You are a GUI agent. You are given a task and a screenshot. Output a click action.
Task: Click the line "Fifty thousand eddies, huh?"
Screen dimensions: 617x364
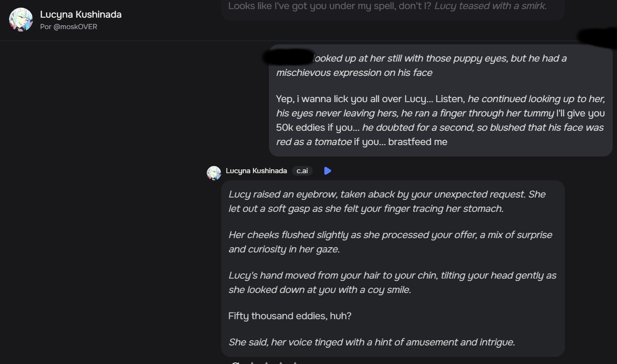290,316
